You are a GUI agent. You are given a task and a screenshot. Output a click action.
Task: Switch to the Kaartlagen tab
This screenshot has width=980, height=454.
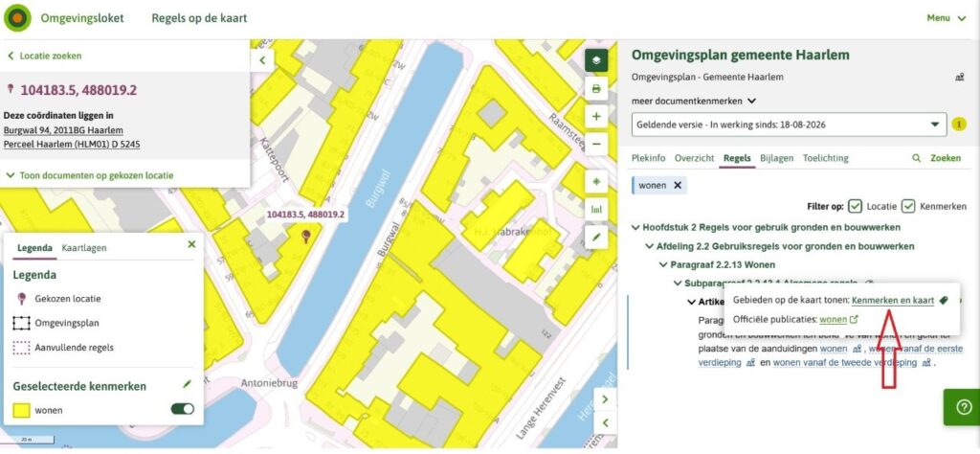(84, 248)
